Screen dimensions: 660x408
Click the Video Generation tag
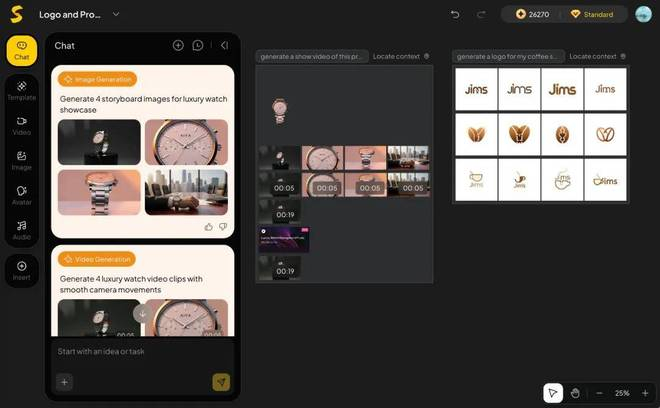click(x=97, y=259)
